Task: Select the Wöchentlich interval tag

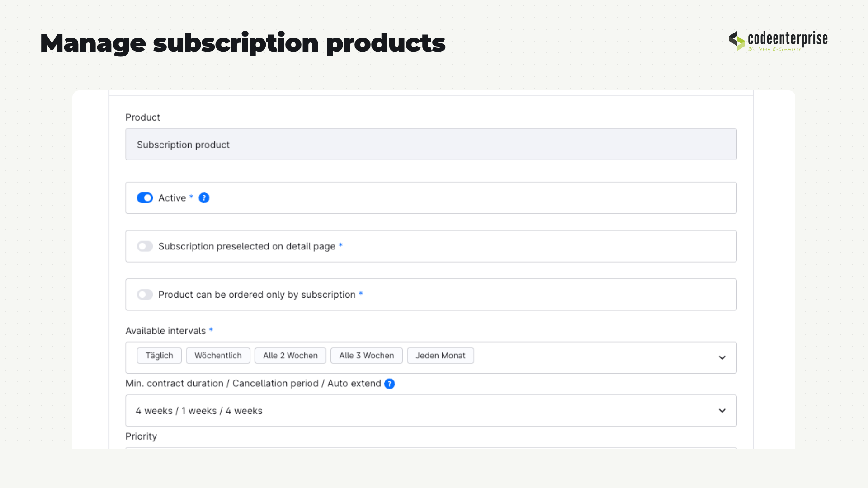Action: [218, 356]
